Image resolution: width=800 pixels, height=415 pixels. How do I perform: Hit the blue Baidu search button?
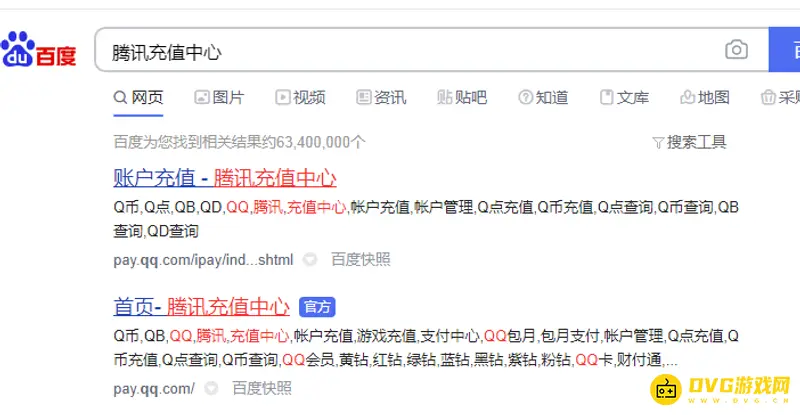785,50
